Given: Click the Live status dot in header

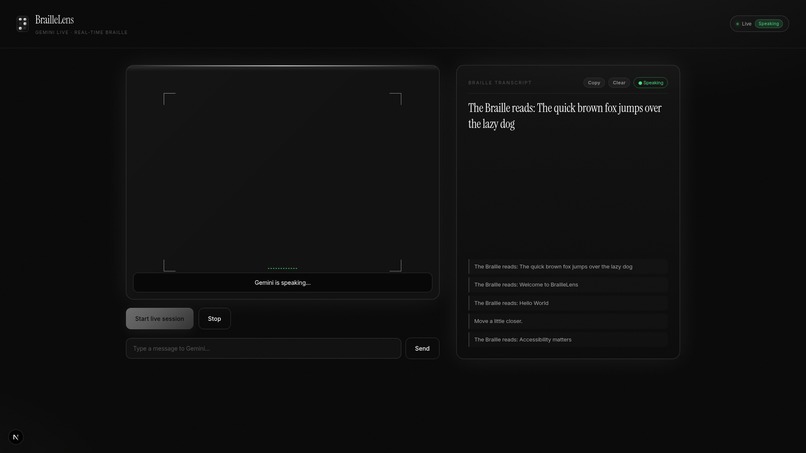Looking at the screenshot, I should point(737,24).
